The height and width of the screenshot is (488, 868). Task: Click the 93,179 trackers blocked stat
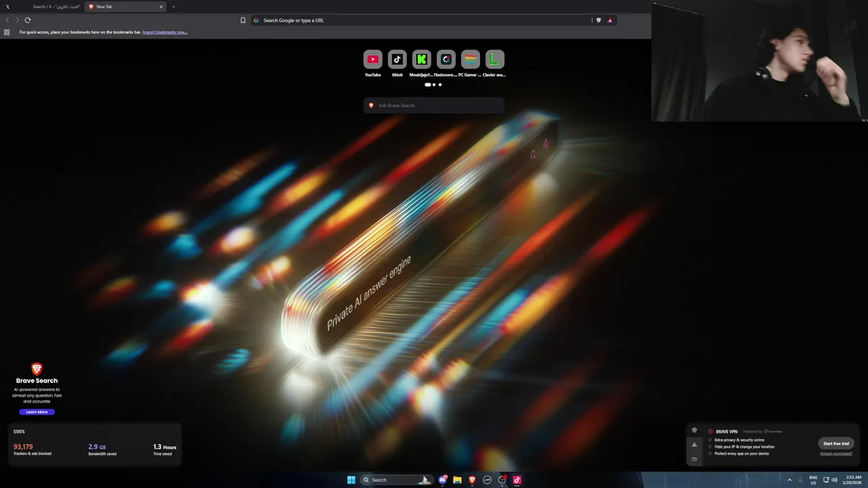coord(32,449)
